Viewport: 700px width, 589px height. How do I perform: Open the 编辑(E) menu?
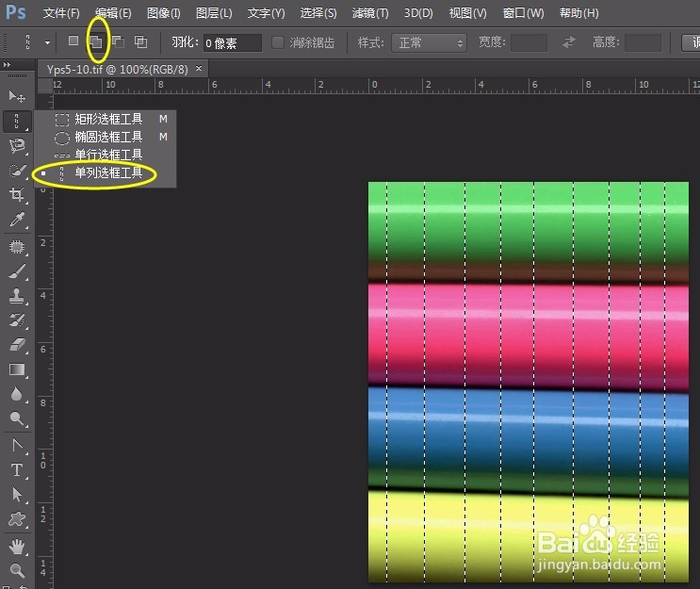point(113,13)
